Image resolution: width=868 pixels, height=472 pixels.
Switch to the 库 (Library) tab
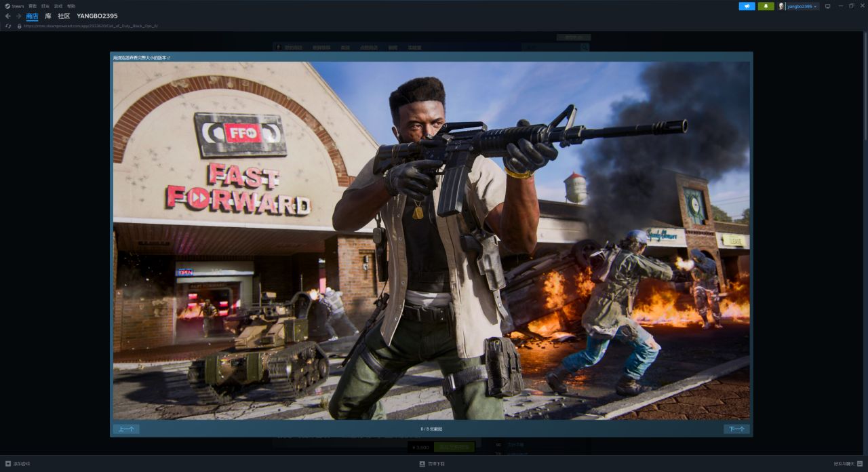[48, 16]
